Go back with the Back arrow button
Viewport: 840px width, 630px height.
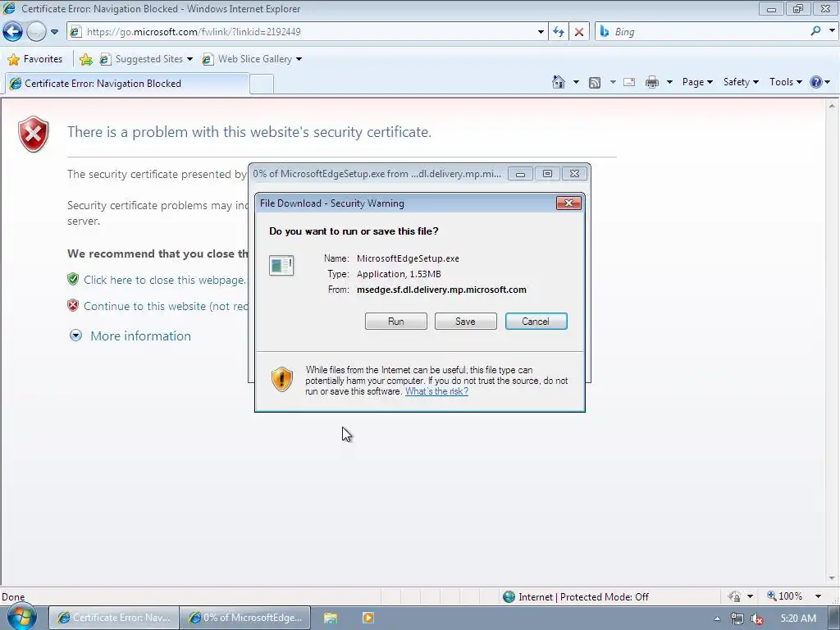12,32
